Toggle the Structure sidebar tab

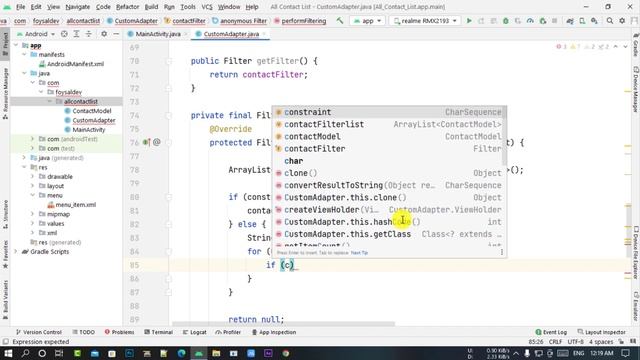[x=5, y=214]
